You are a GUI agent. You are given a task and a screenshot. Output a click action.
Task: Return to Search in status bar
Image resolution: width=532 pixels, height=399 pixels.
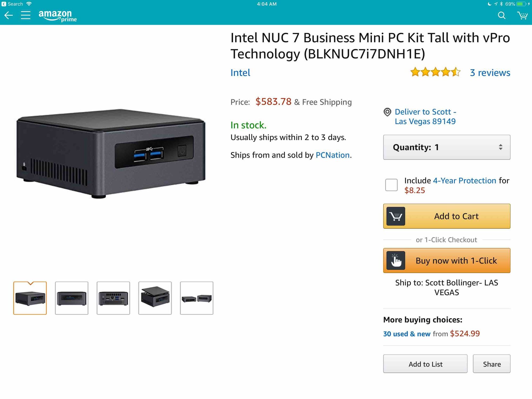click(12, 4)
